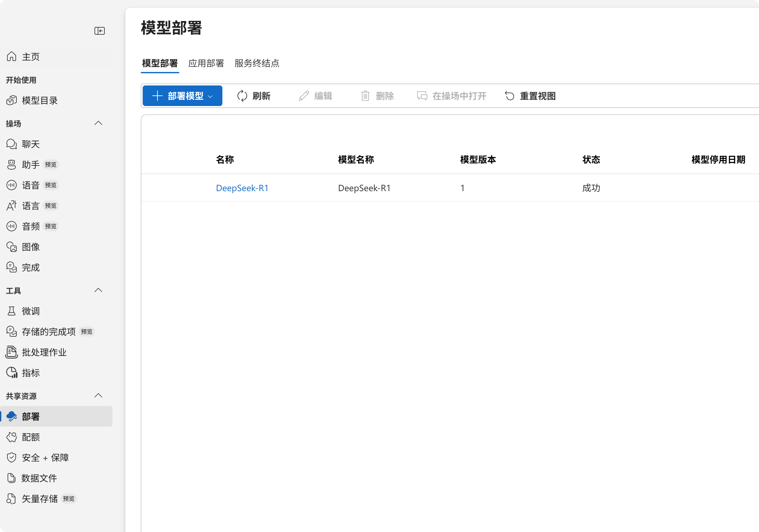Collapse the 操场 section chevron
This screenshot has height=532, width=759.
pyautogui.click(x=98, y=123)
